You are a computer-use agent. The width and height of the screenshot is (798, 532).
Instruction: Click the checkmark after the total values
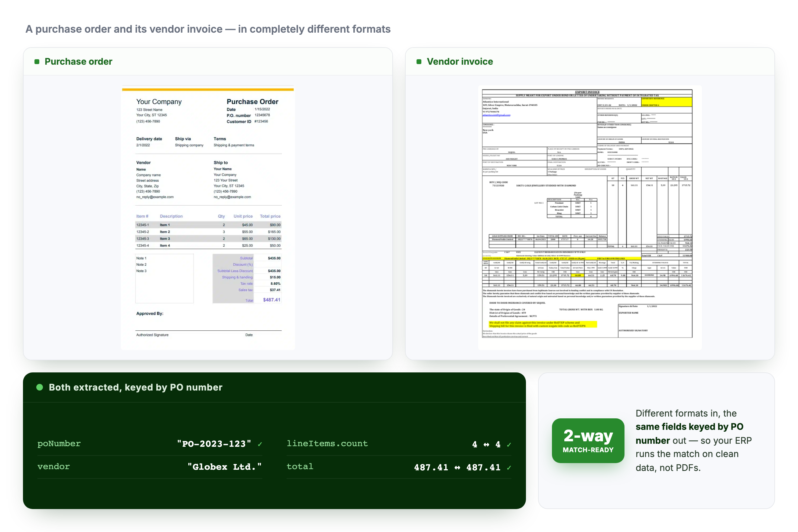pyautogui.click(x=509, y=468)
